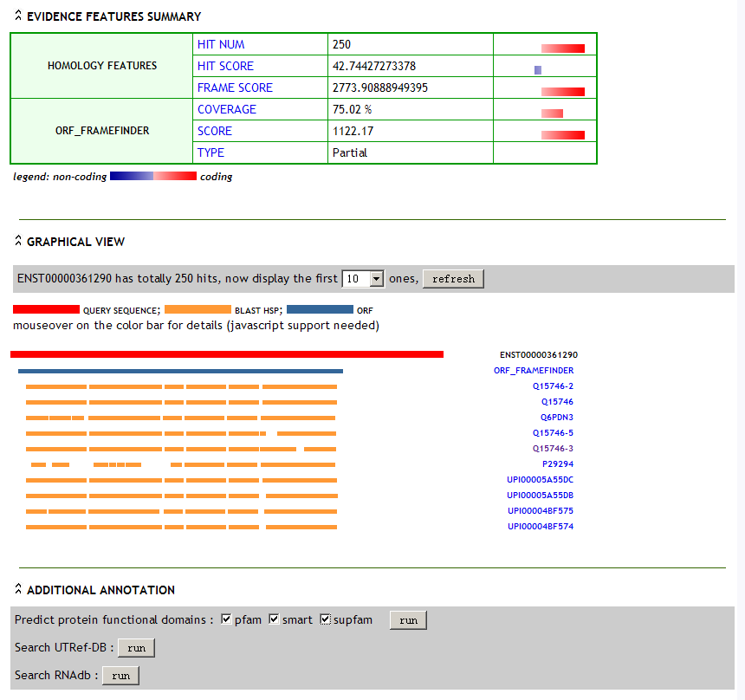The width and height of the screenshot is (745, 700).
Task: Open the P29294 hit link
Action: coord(557,464)
